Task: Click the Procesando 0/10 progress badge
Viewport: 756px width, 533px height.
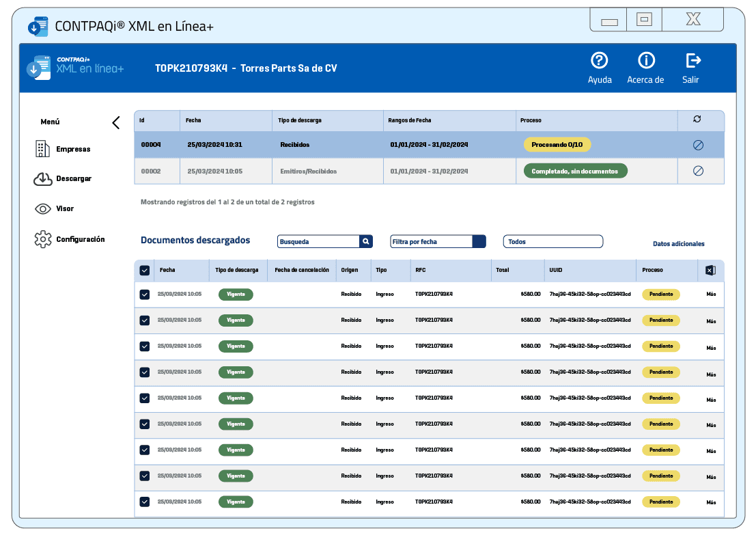Action: [557, 145]
